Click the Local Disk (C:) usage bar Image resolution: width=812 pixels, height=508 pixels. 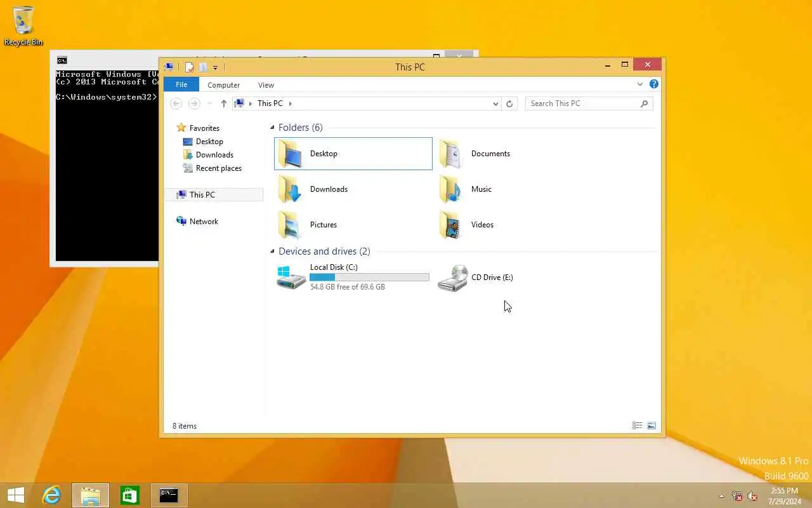click(x=369, y=277)
